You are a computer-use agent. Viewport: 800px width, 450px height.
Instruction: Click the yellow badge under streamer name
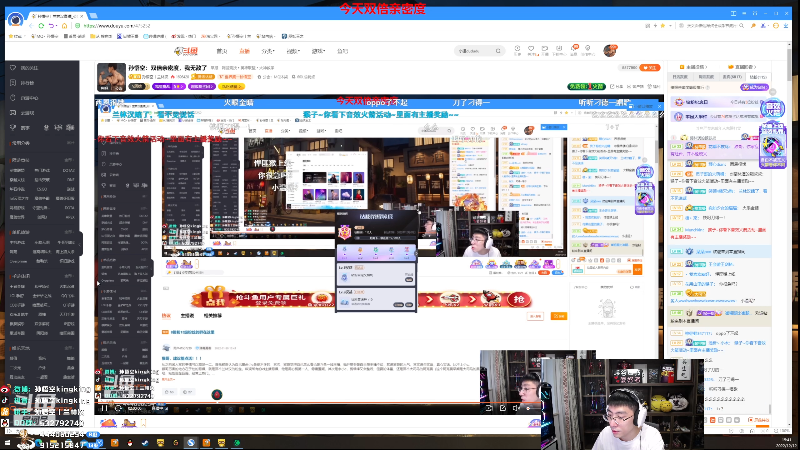click(x=231, y=86)
